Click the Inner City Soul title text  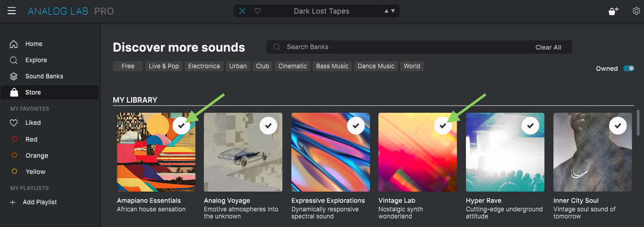tap(576, 201)
